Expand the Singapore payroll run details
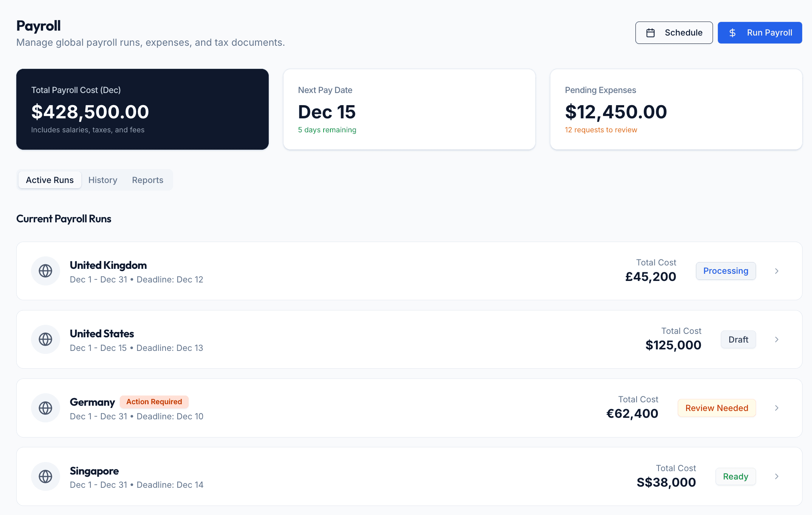Viewport: 812px width, 515px height. [x=777, y=476]
